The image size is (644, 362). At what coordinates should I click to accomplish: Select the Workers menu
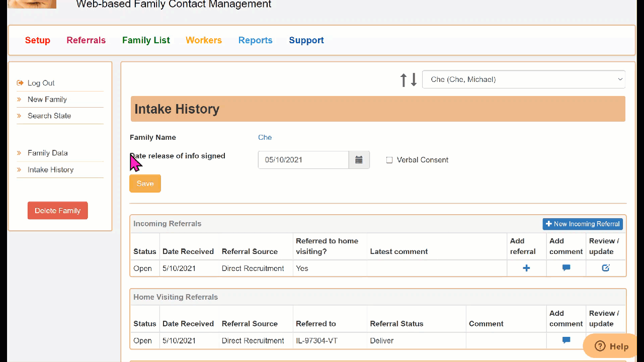tap(204, 40)
